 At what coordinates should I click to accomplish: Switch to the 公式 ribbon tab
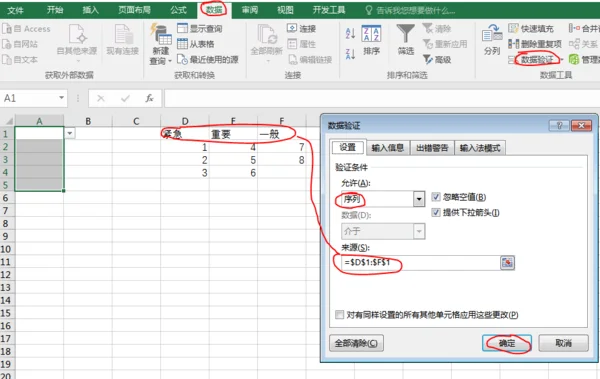pyautogui.click(x=178, y=10)
